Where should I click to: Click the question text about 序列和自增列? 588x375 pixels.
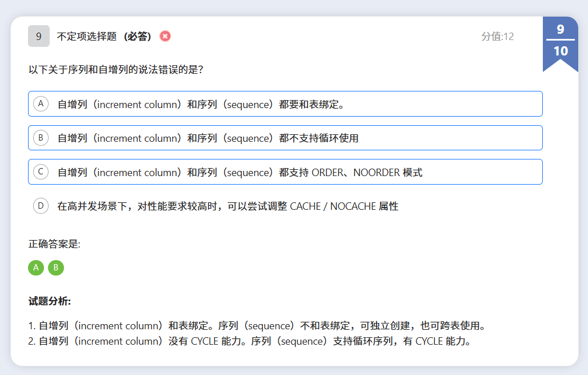(x=117, y=70)
